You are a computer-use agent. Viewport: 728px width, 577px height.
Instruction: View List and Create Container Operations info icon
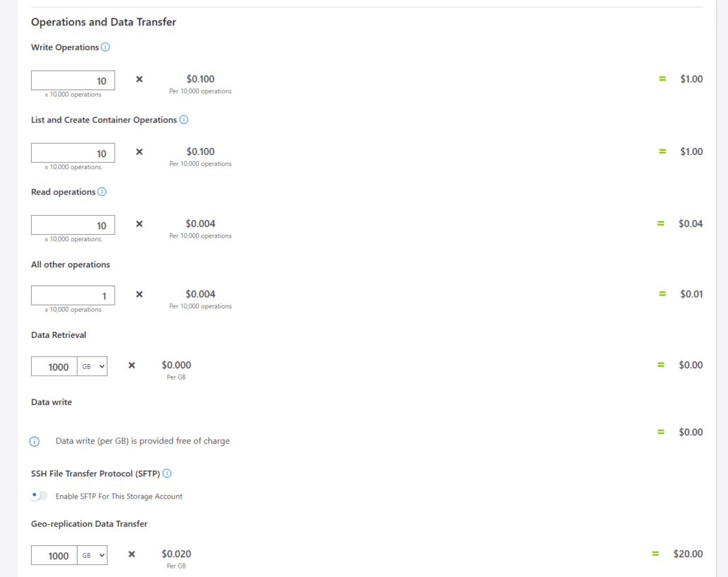(184, 120)
